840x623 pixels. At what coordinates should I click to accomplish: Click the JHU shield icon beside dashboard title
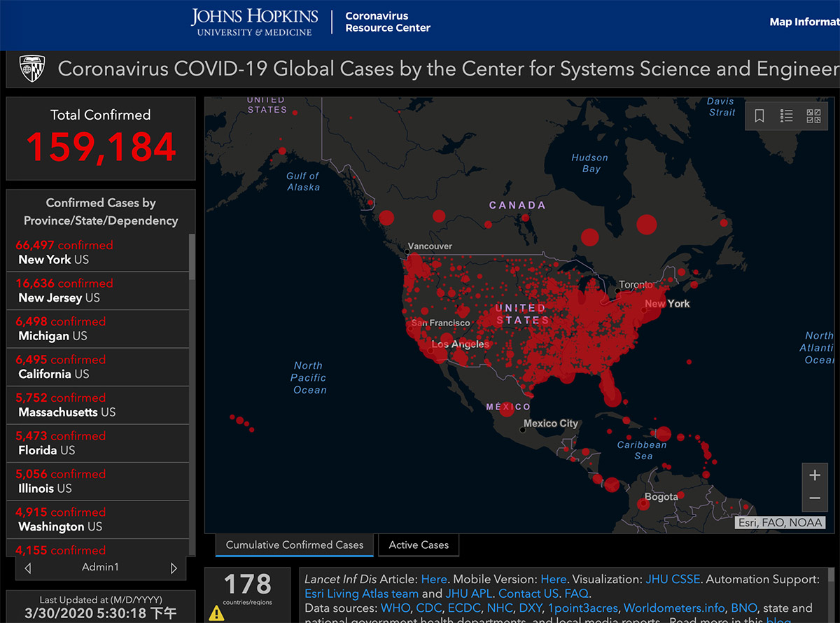(x=32, y=69)
